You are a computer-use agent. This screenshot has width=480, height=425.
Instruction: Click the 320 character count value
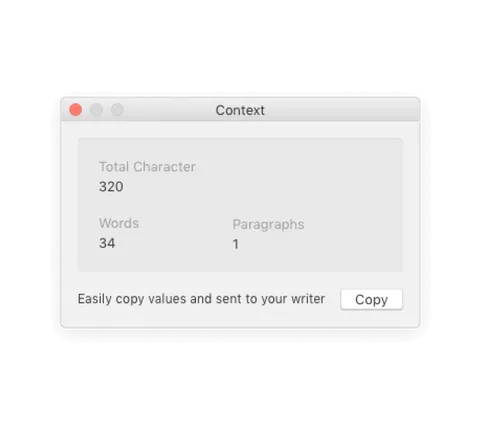[x=111, y=186]
